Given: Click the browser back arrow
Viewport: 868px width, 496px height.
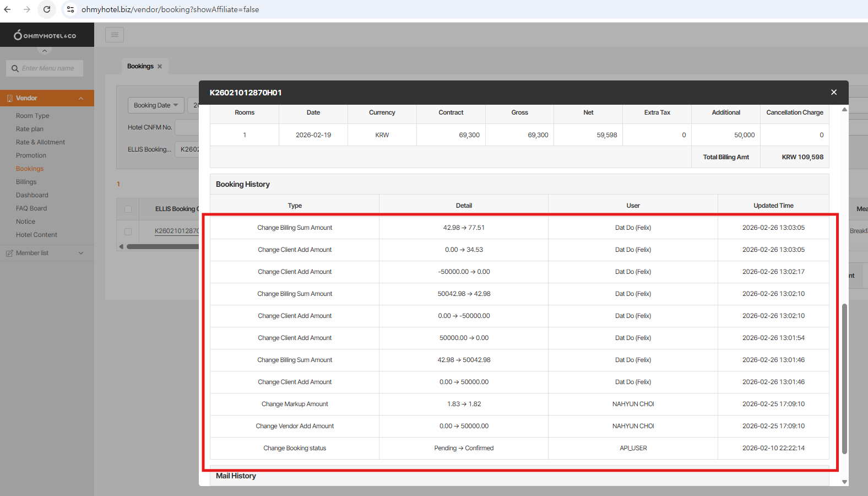Looking at the screenshot, I should (x=8, y=9).
